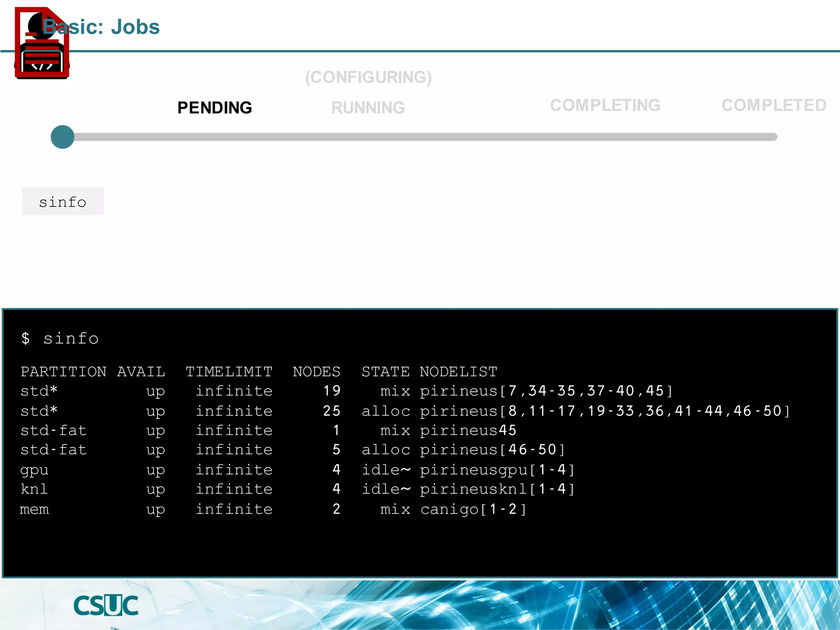Screen dimensions: 840x630
Task: Click the (CONFIGURING) state label
Action: (368, 77)
